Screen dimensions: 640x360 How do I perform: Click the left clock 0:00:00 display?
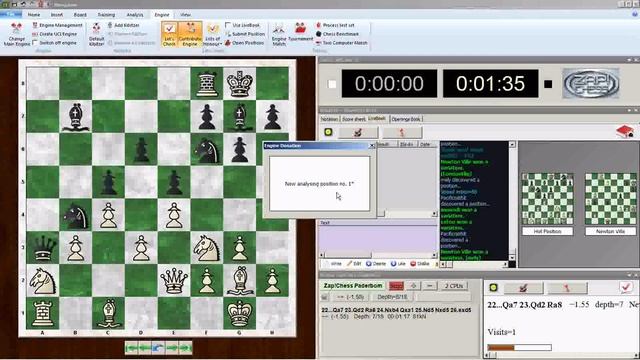[389, 84]
